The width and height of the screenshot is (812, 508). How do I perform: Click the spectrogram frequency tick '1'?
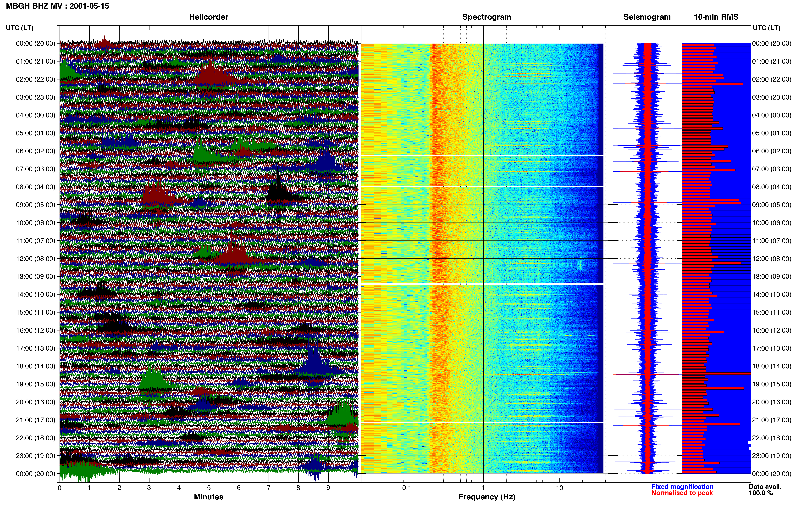click(x=483, y=488)
